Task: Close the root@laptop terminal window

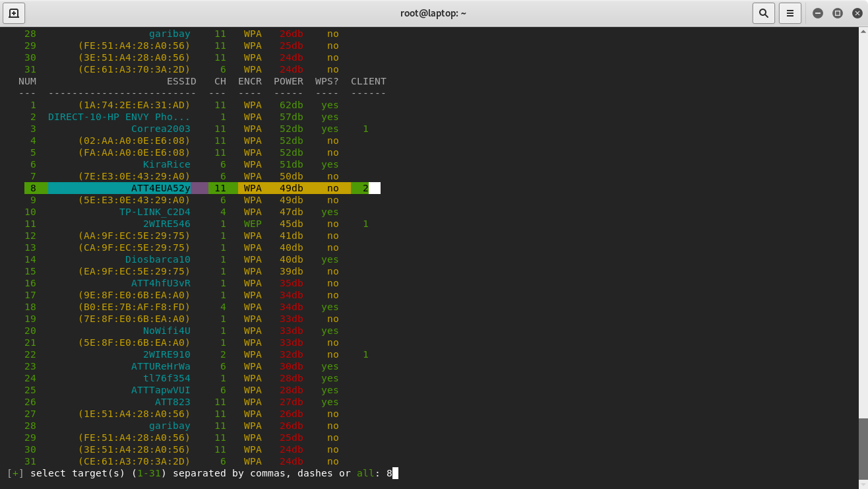Action: pyautogui.click(x=857, y=13)
